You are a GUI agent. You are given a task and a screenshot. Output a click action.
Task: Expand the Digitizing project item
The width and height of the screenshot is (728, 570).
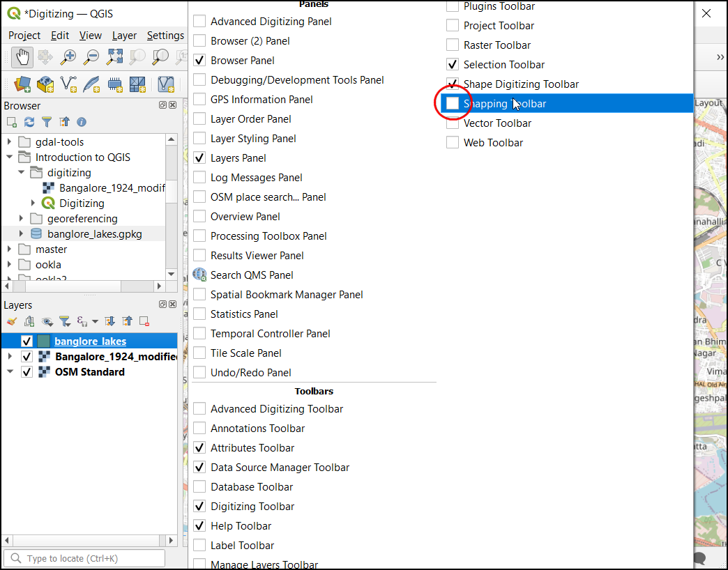point(33,203)
